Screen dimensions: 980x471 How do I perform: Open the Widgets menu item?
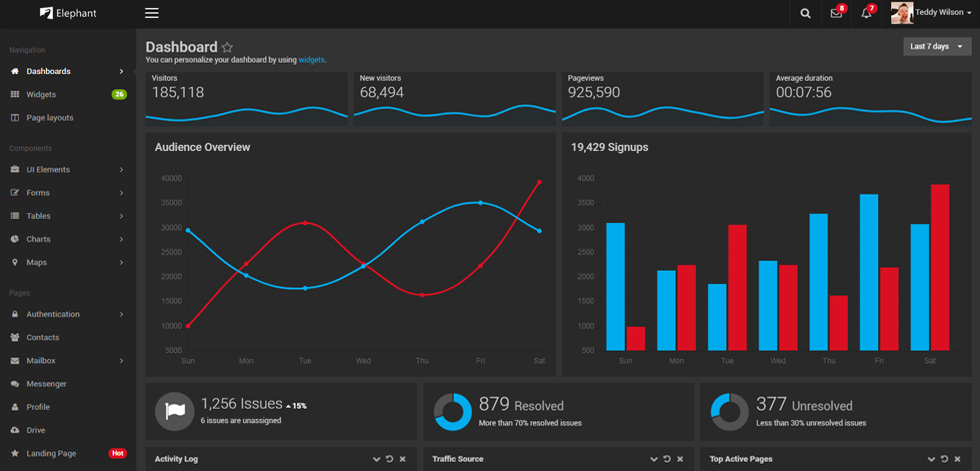68,94
